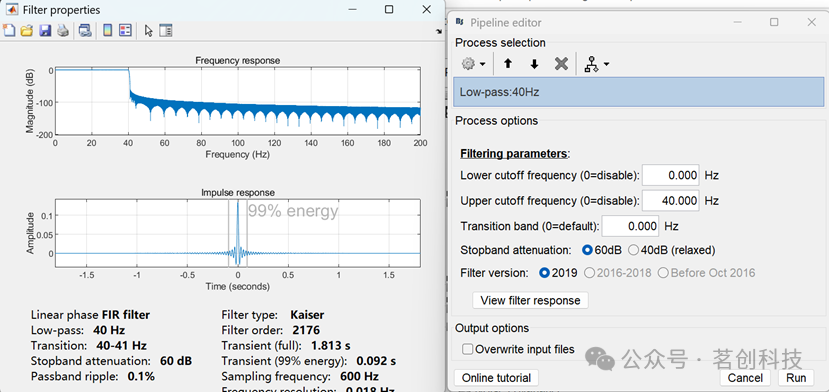This screenshot has height=392, width=829.
Task: Click the Sampling frequency 600 Hz text
Action: pos(300,377)
